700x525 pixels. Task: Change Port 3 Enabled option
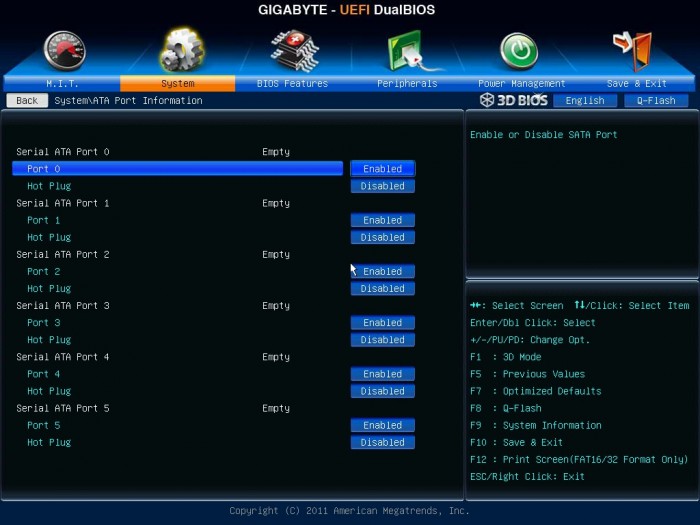383,323
